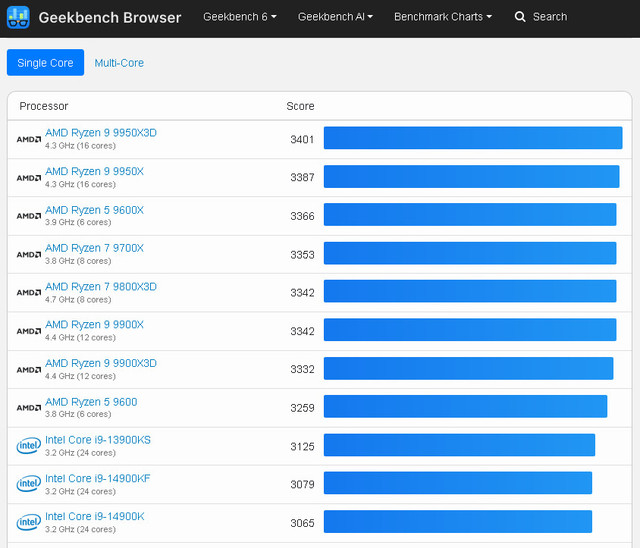Open AMD Ryzen 7 9700X link
The width and height of the screenshot is (640, 548).
94,248
